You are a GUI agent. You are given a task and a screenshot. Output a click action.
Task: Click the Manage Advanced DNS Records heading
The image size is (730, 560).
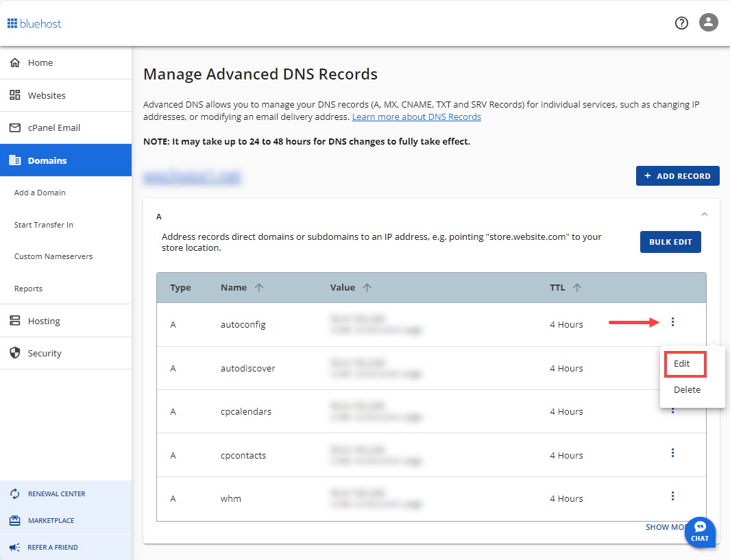260,74
